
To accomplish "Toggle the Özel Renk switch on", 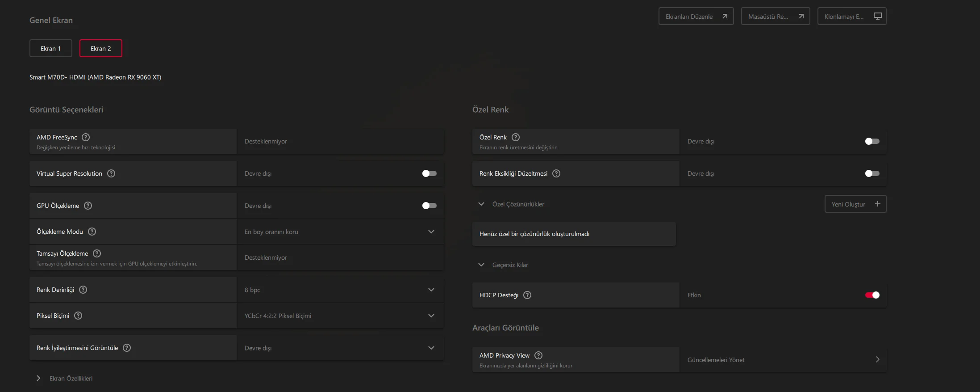I will 872,141.
